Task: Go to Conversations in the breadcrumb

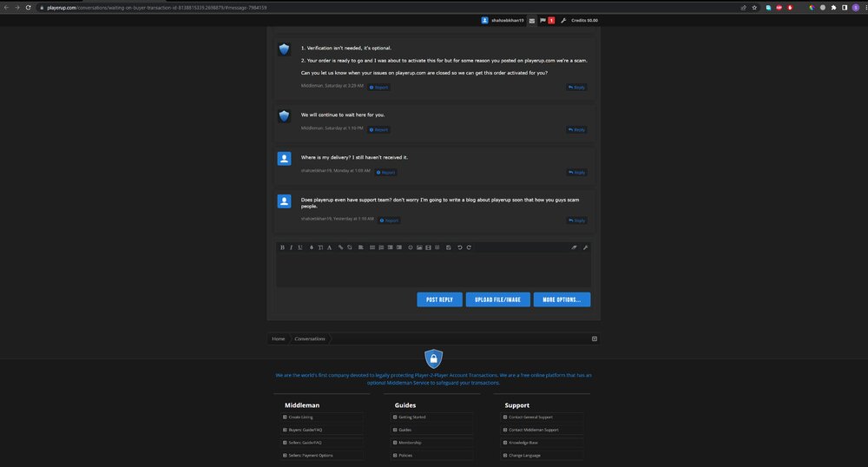Action: pyautogui.click(x=310, y=339)
